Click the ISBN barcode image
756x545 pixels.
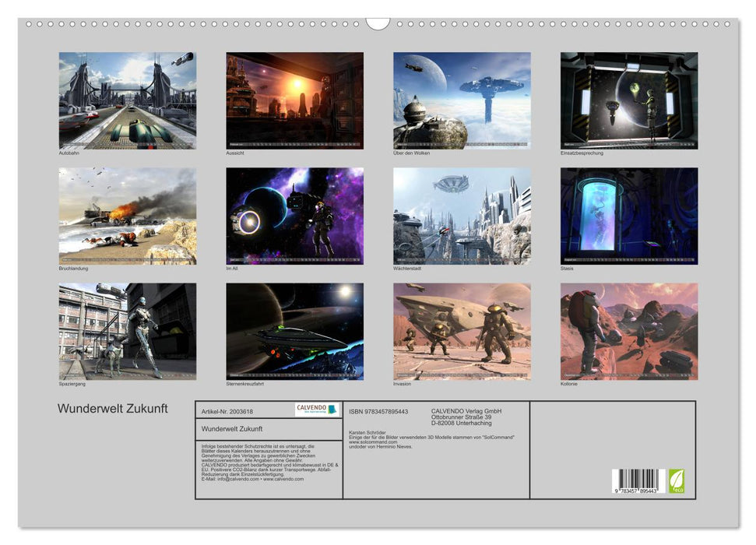point(639,481)
